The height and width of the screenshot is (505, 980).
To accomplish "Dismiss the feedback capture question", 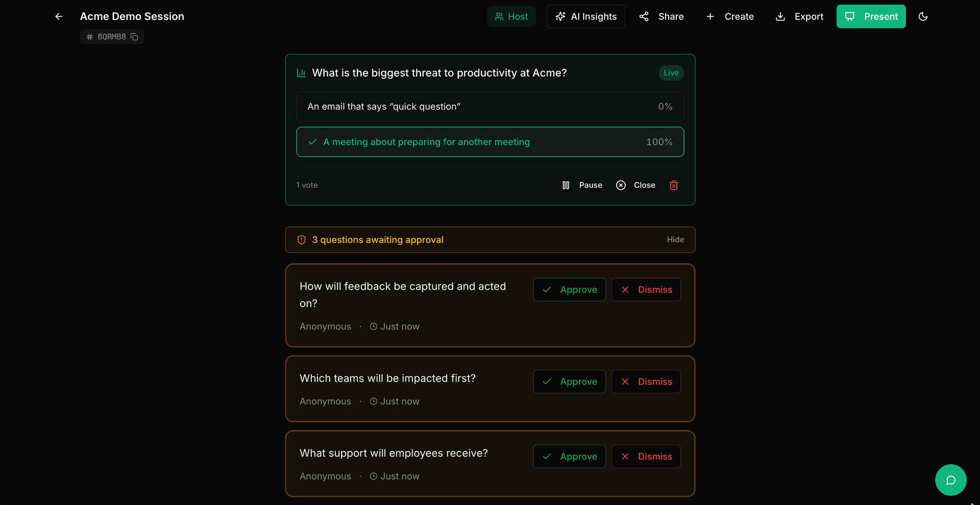I will 646,290.
